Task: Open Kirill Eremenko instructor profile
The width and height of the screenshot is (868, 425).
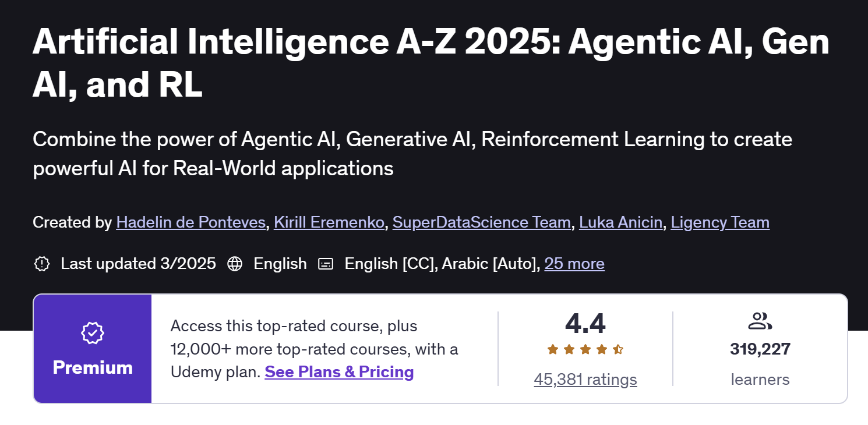Action: click(329, 222)
